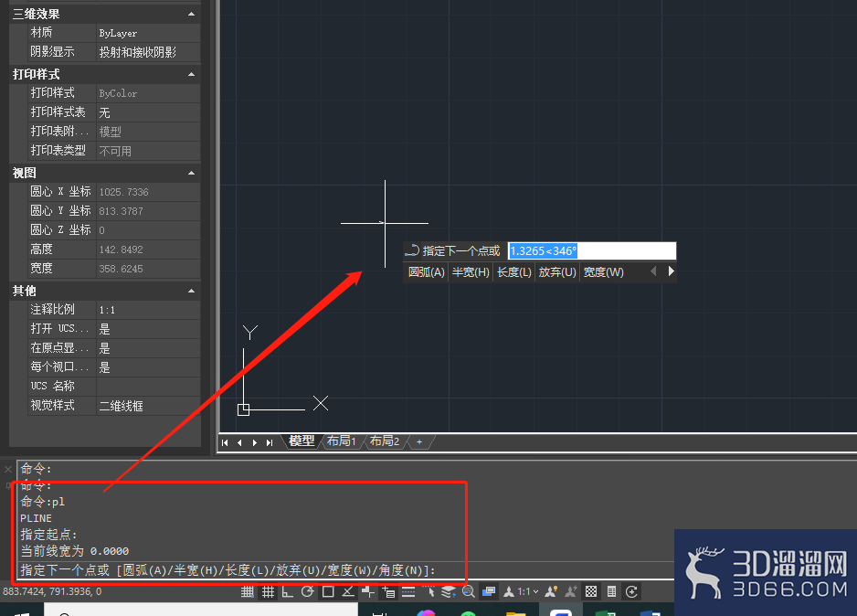
Task: Click the dynamic UCS list icon
Action: 388,591
